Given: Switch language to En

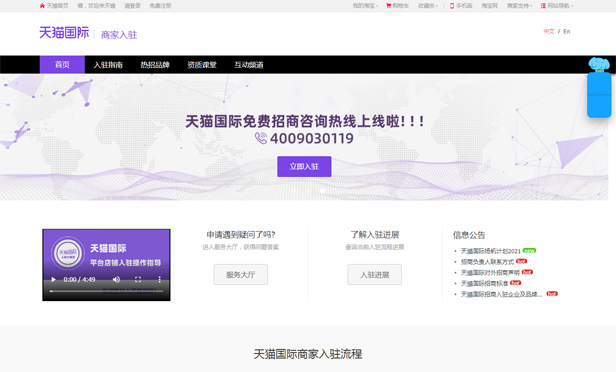Looking at the screenshot, I should (566, 31).
